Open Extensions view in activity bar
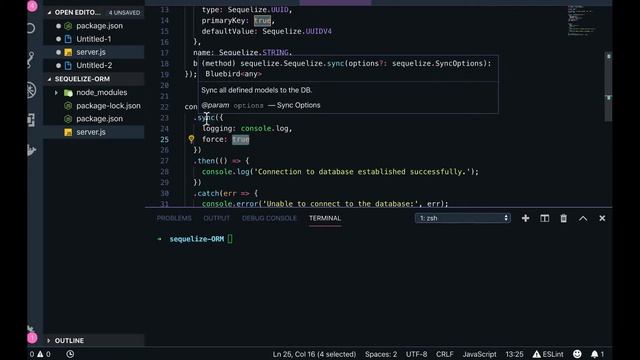The height and width of the screenshot is (360, 640). [x=32, y=120]
